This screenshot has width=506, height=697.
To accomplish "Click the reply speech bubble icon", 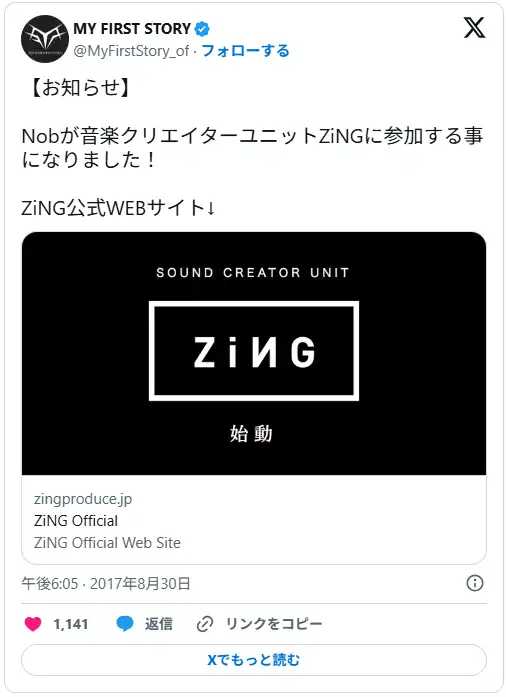I will point(124,624).
